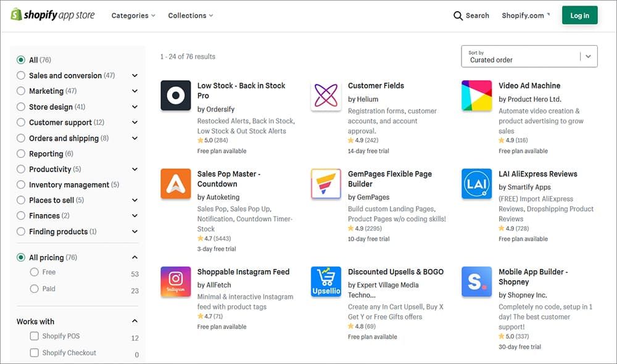Click the magnifying glass search icon
Screen dimensions: 617x364
coord(458,16)
